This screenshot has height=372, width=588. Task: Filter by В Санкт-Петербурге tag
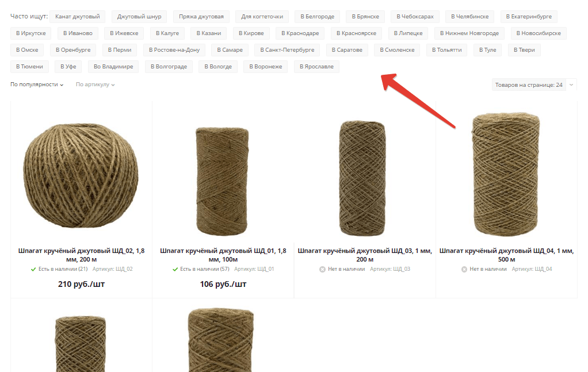click(287, 50)
